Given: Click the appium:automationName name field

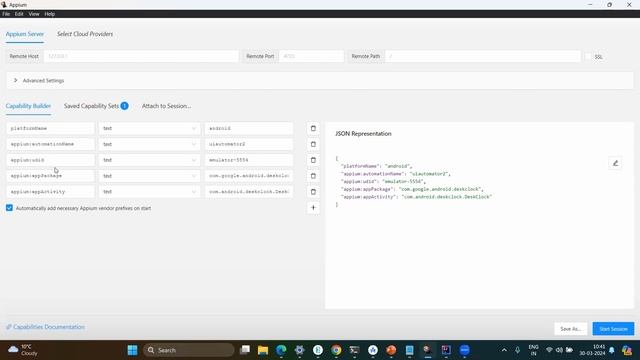Looking at the screenshot, I should [50, 144].
